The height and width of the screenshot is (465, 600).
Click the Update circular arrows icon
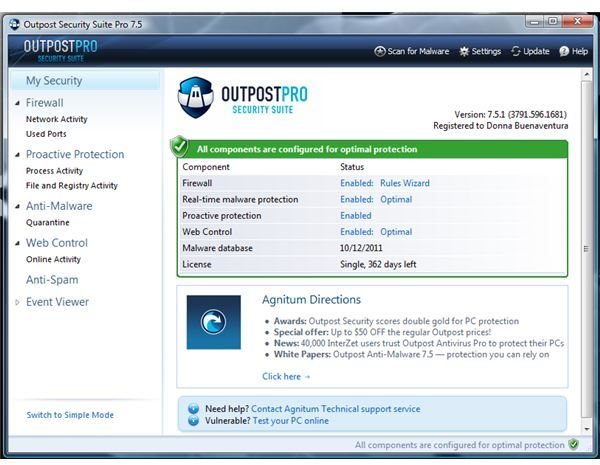tap(516, 51)
